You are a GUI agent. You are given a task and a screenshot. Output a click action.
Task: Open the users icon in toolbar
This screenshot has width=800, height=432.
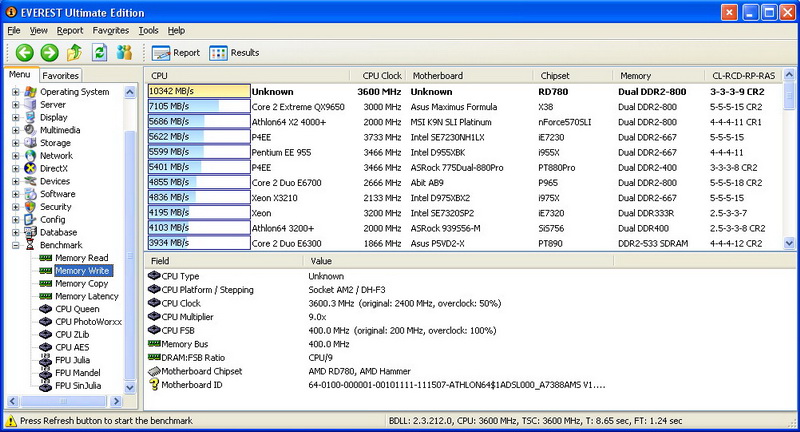(x=124, y=52)
